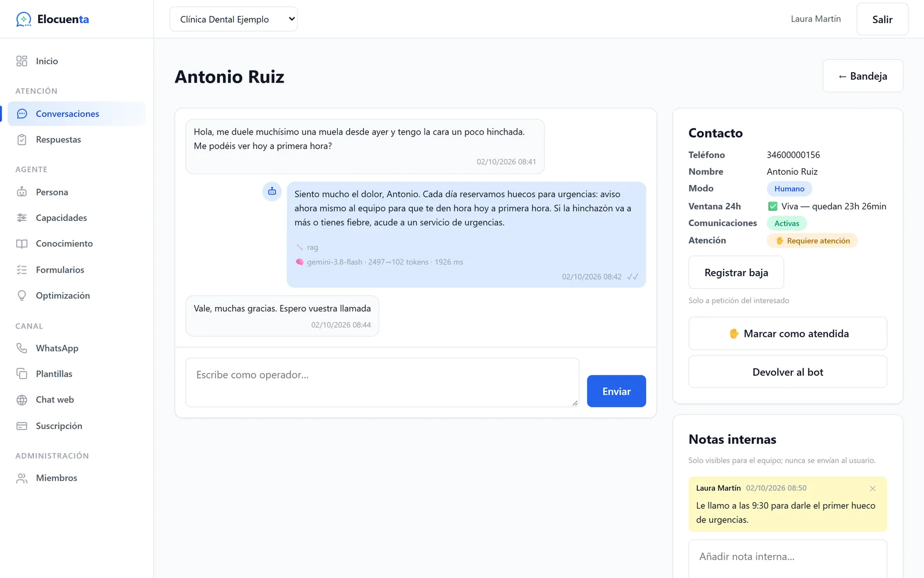
Task: Click Registrar baja
Action: [736, 272]
